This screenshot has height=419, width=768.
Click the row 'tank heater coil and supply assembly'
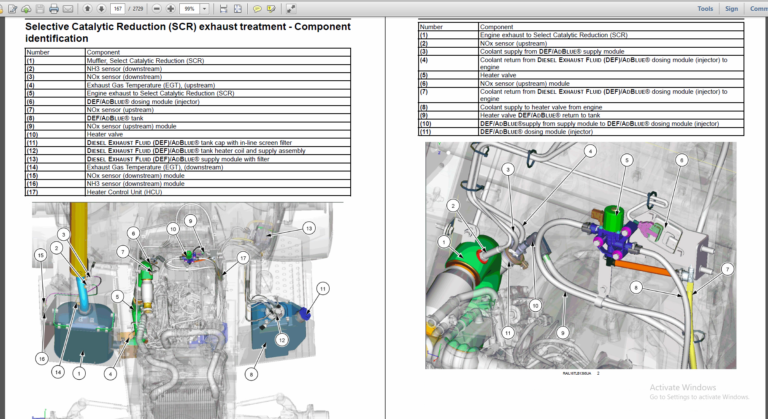[188, 151]
